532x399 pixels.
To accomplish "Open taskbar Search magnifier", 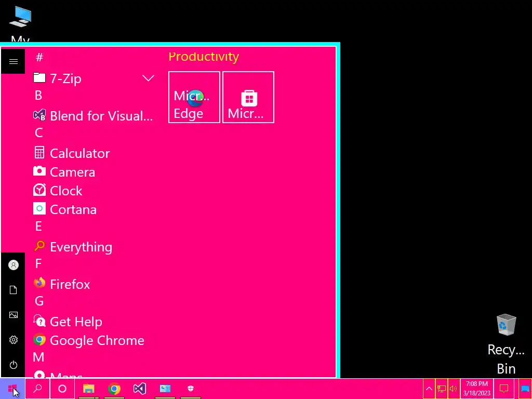I will pyautogui.click(x=37, y=389).
